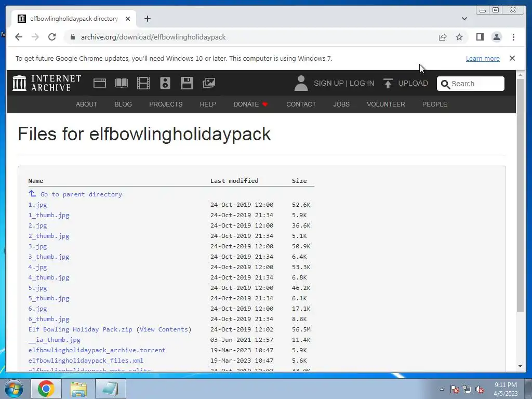
Task: Open the Video film-strip icon
Action: pyautogui.click(x=143, y=83)
